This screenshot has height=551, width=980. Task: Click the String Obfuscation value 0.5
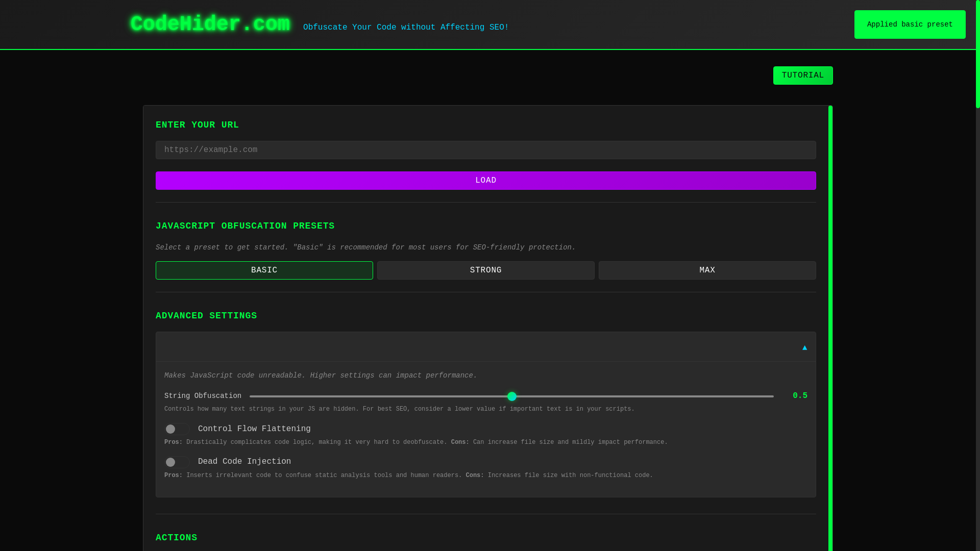(800, 396)
